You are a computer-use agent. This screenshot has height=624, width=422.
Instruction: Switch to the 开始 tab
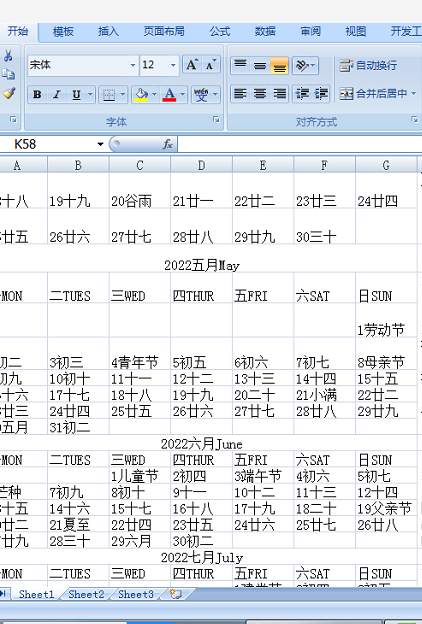[x=18, y=31]
